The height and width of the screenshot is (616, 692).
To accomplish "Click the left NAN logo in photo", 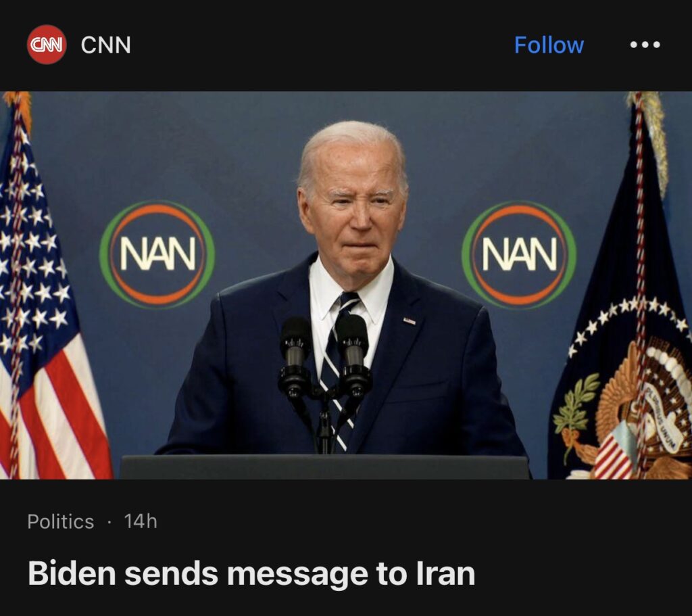I will tap(157, 254).
